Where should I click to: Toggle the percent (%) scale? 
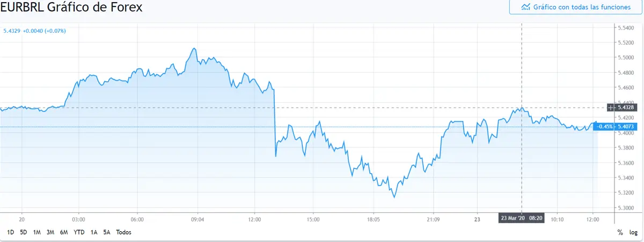(620, 232)
